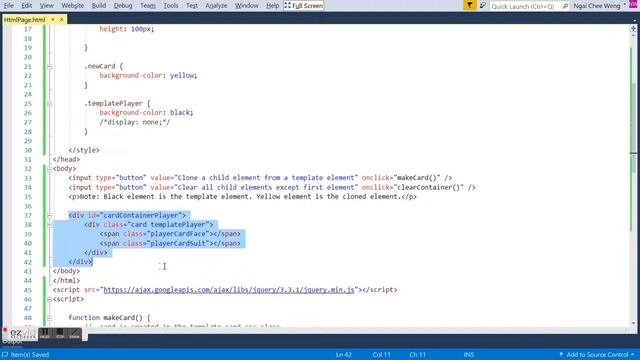Open the Edit menu

point(27,5)
